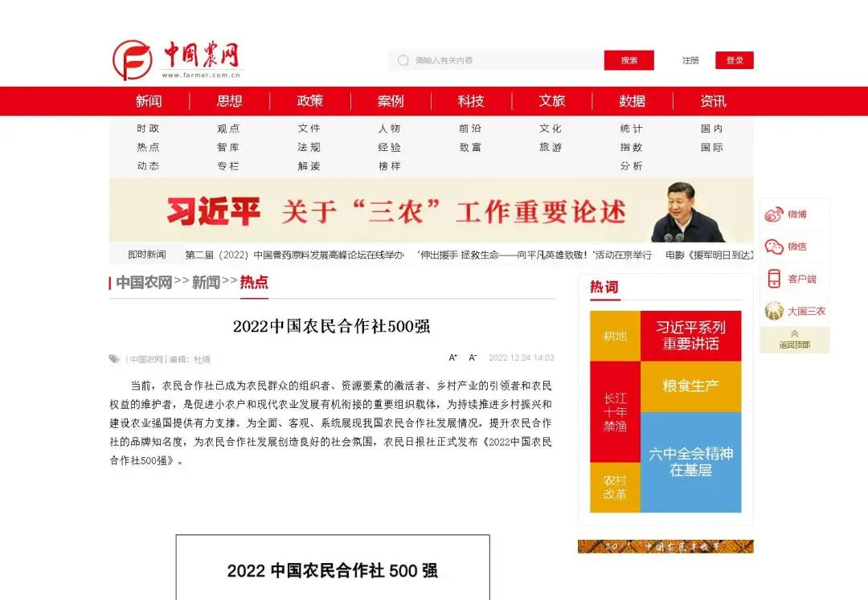Click the 大国三农 icon
This screenshot has width=868, height=600.
tap(774, 311)
